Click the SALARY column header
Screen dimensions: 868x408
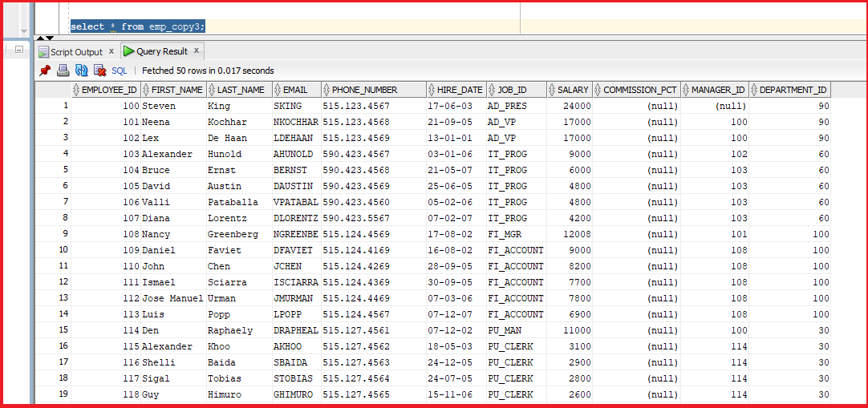[x=569, y=90]
